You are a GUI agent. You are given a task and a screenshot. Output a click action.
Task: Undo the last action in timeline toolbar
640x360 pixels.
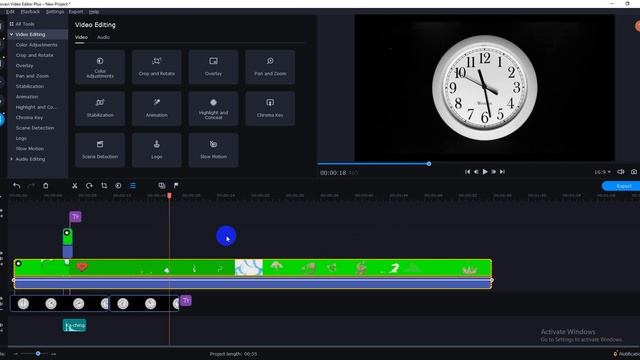coord(17,186)
